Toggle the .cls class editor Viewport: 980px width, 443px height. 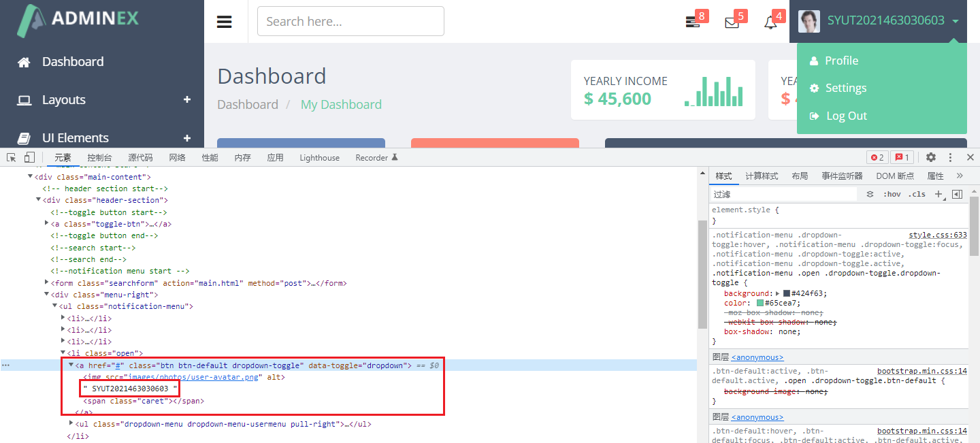pyautogui.click(x=917, y=194)
